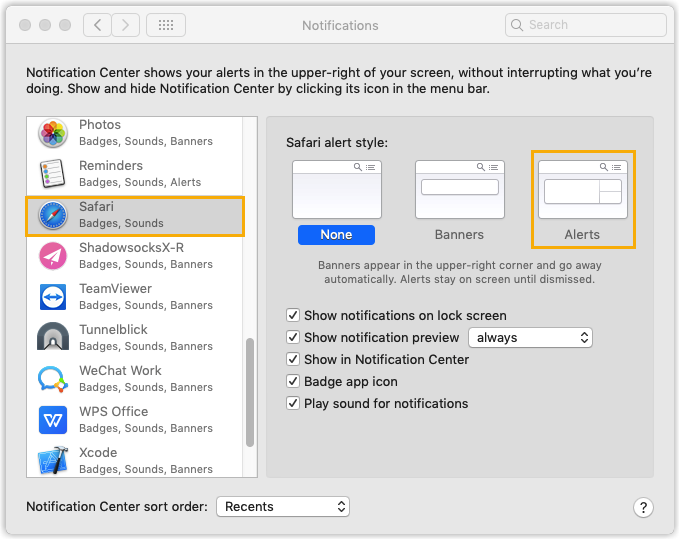Select ShadowsocksX-R in the app list
This screenshot has width=680, height=540.
(134, 256)
